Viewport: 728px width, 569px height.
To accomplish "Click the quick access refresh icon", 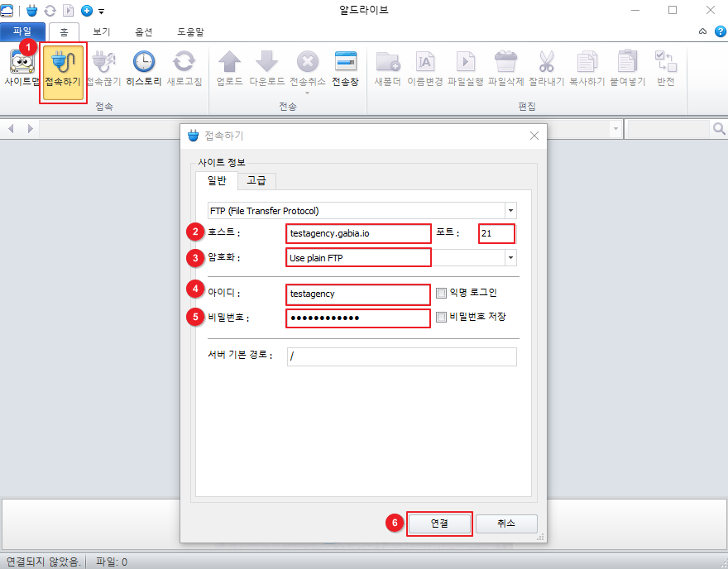I will click(x=50, y=10).
